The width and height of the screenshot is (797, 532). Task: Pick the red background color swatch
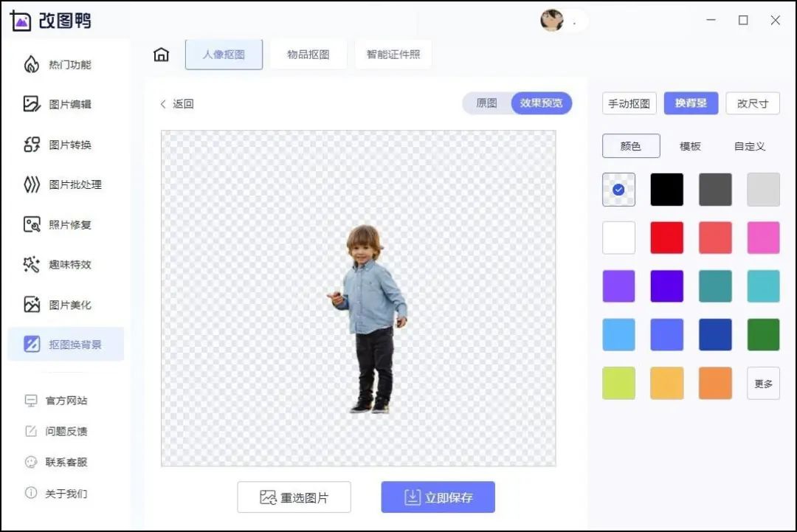(666, 238)
